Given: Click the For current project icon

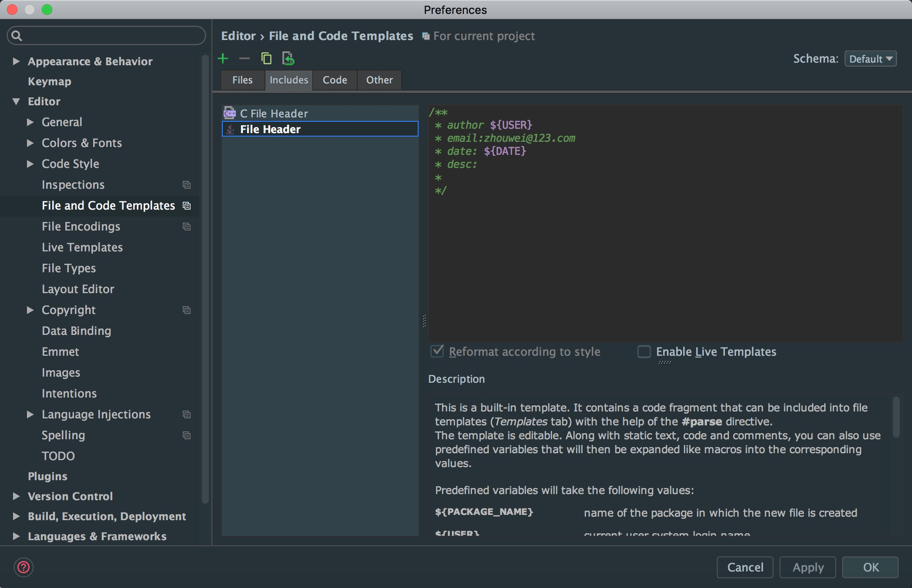Looking at the screenshot, I should pyautogui.click(x=426, y=36).
